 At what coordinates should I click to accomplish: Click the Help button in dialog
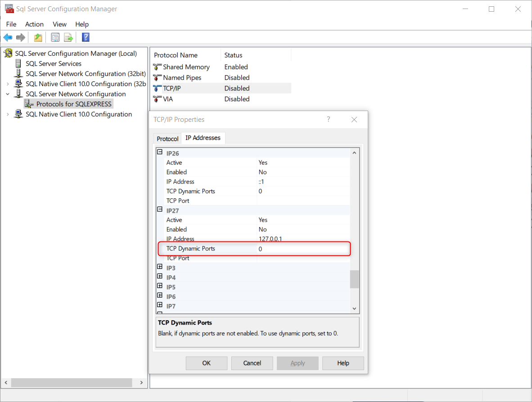coord(343,363)
